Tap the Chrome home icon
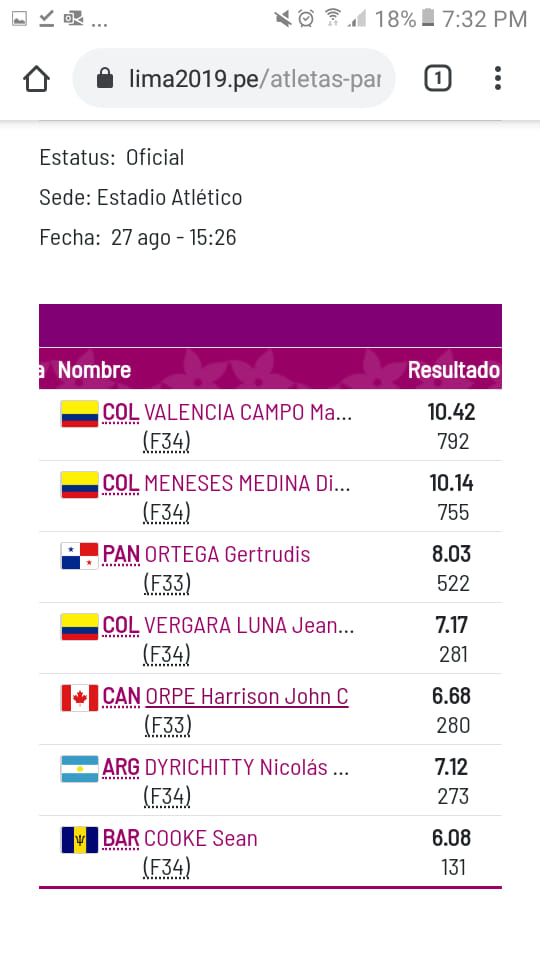This screenshot has width=540, height=960. (x=36, y=78)
